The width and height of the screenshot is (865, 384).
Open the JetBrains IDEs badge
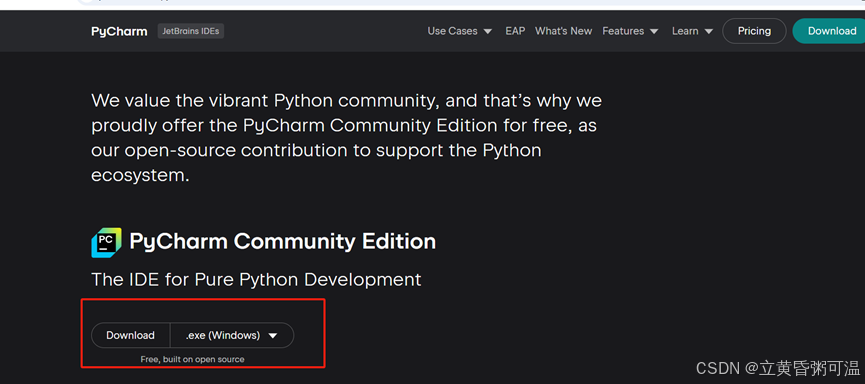pos(191,31)
